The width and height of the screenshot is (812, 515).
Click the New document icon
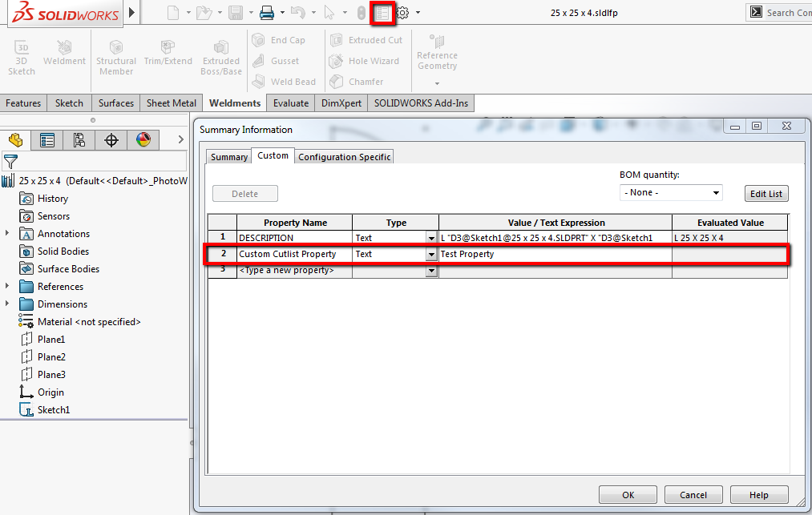[x=173, y=13]
